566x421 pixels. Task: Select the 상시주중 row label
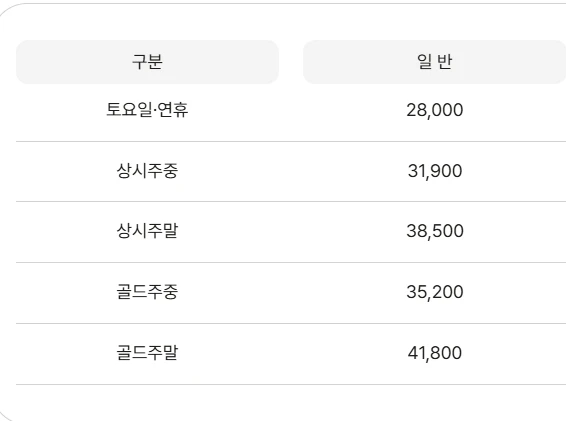[147, 170]
